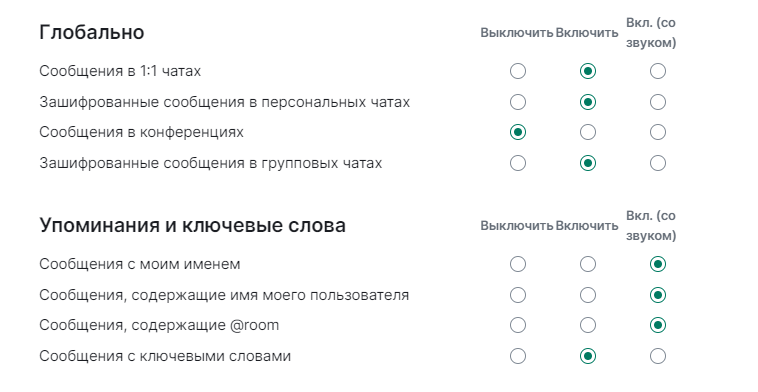
Task: Set Сообщения с моим именем to Включить
Action: [588, 264]
